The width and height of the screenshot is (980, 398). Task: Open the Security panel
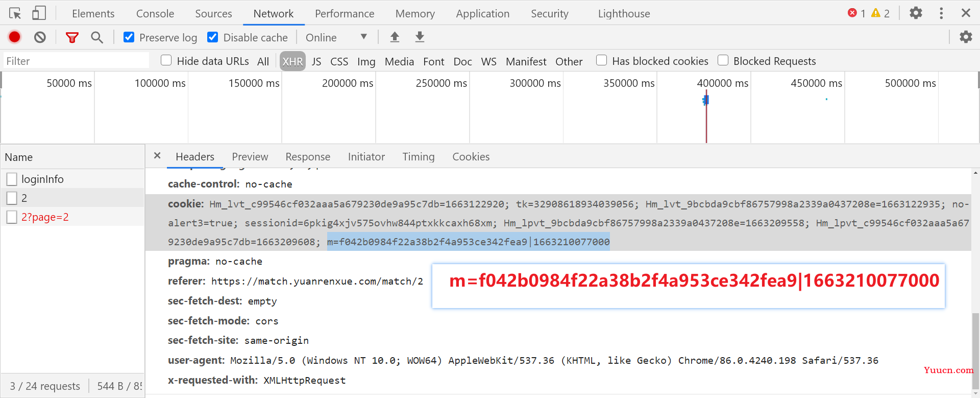(550, 13)
